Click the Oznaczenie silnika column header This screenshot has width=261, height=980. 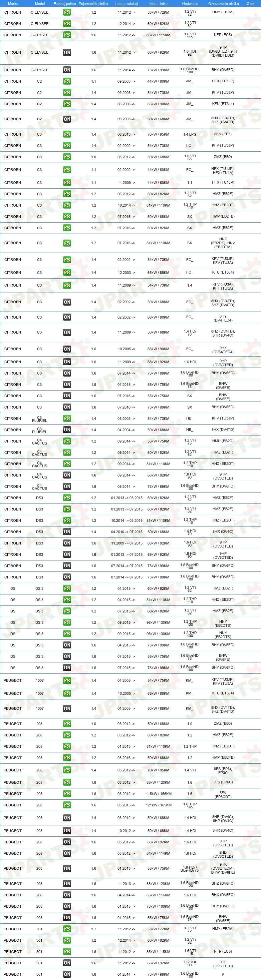click(x=224, y=3)
